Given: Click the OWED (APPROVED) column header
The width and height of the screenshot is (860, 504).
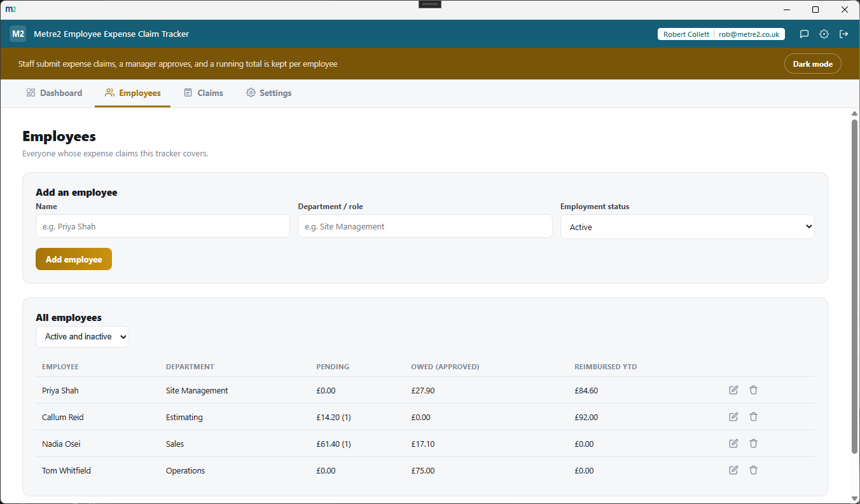Looking at the screenshot, I should click(x=445, y=367).
